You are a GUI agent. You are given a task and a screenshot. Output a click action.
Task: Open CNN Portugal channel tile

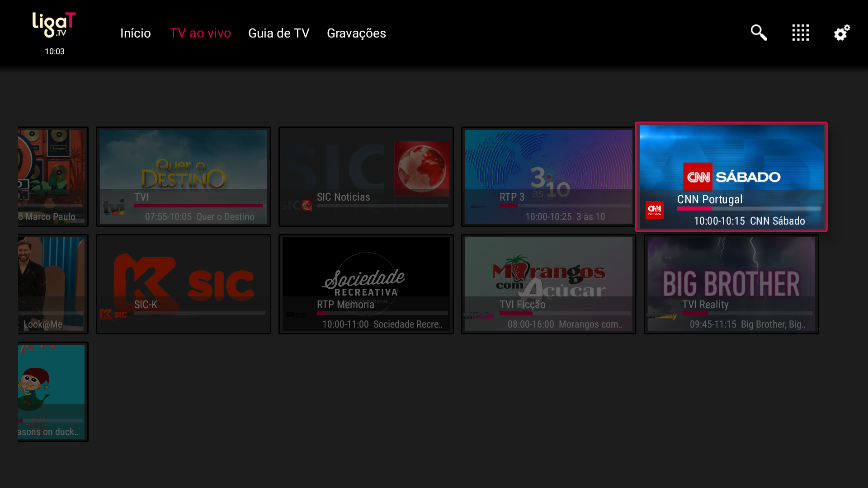tap(731, 177)
